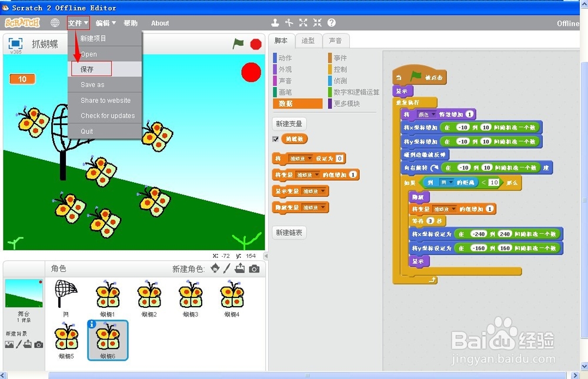This screenshot has height=379, width=588.
Task: Toggle the 捕蝴蝶数 variable stage display checkbox
Action: coord(276,139)
